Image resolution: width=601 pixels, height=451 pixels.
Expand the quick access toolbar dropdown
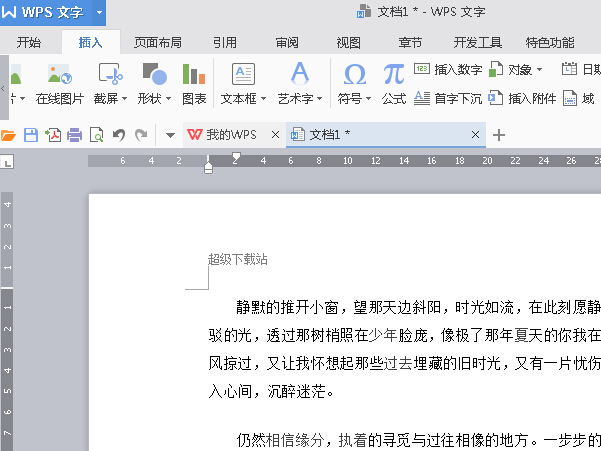(x=170, y=135)
